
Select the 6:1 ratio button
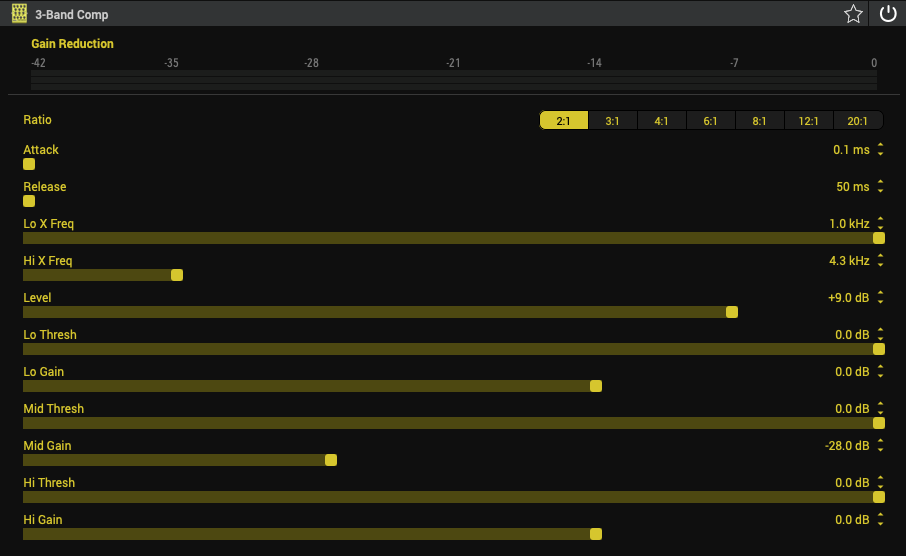pos(710,121)
